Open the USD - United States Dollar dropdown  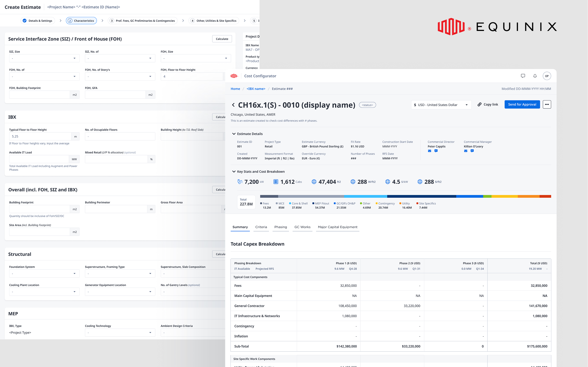[x=441, y=105]
